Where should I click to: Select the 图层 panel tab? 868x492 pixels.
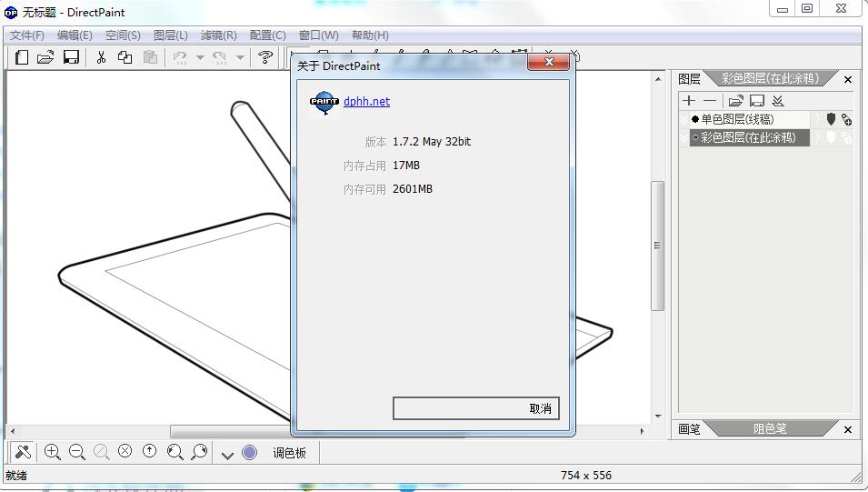click(689, 79)
